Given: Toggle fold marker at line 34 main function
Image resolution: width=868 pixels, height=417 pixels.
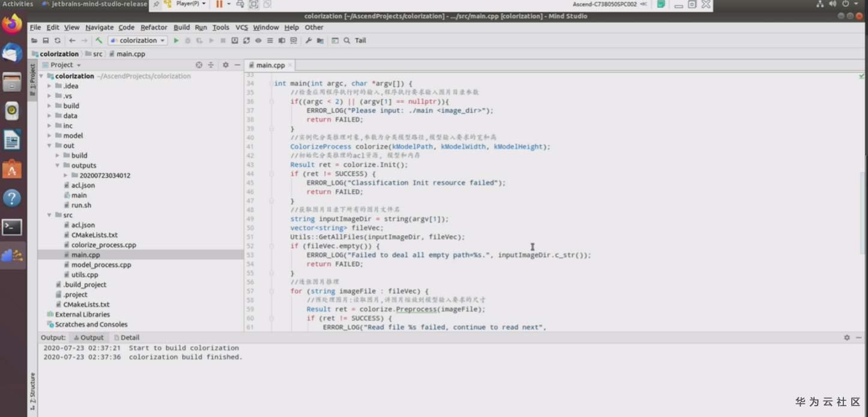Looking at the screenshot, I should (x=272, y=83).
